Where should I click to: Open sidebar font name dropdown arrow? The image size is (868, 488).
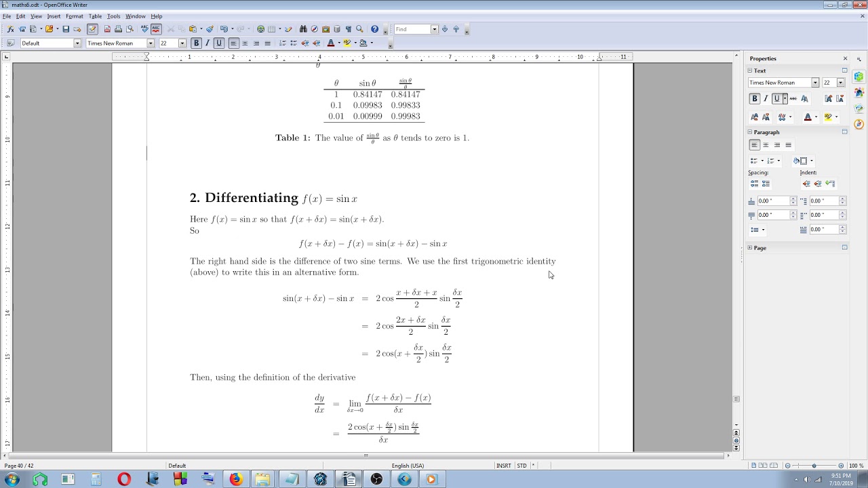coord(815,83)
